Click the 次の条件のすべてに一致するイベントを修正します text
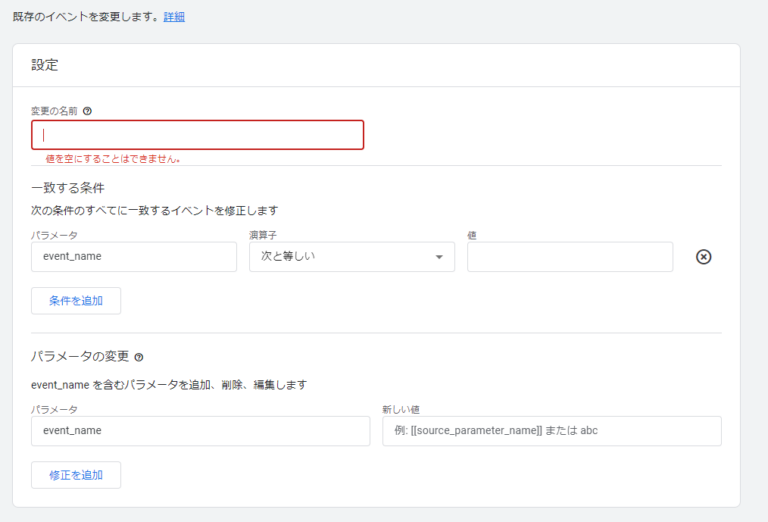 (155, 211)
